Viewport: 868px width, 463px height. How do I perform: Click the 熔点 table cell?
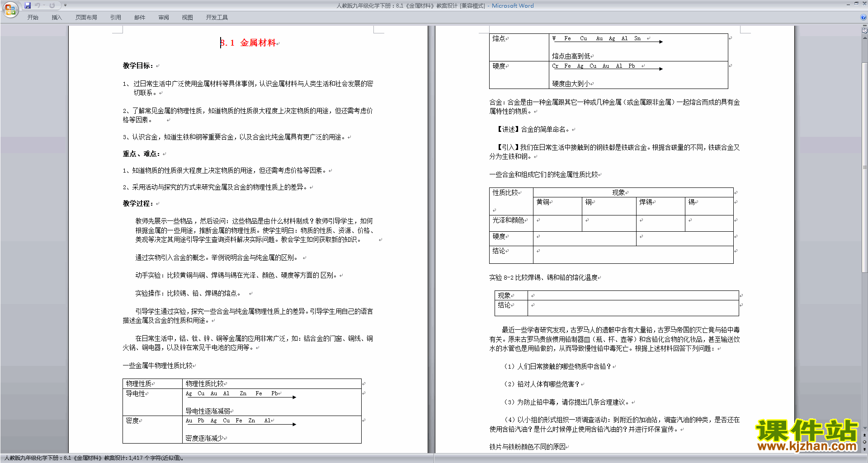coord(519,47)
